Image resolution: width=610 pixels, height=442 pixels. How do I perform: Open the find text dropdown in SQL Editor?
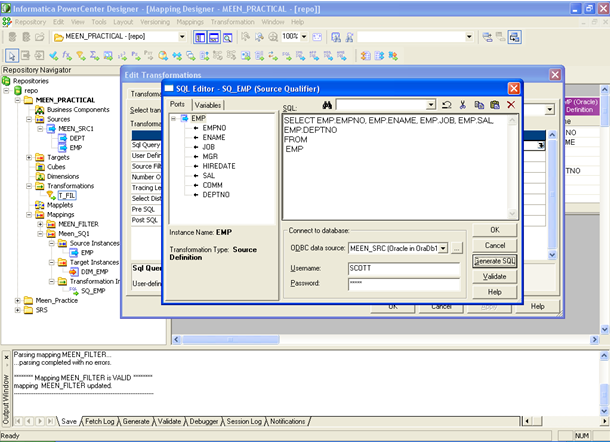click(431, 105)
